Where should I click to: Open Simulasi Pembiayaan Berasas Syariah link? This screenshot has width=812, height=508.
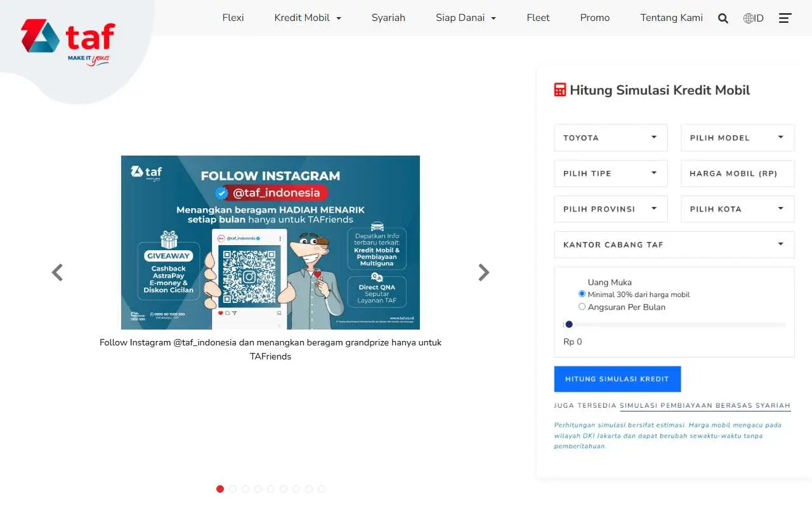pos(705,405)
